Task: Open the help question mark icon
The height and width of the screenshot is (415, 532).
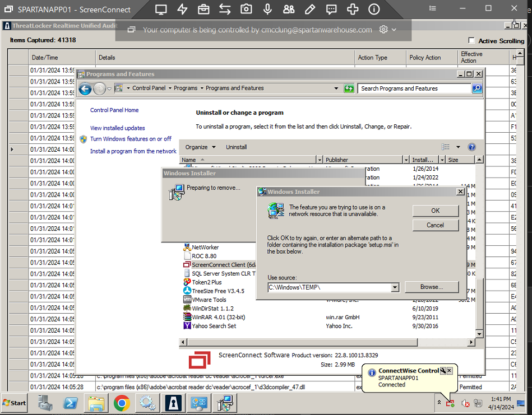Action: [471, 147]
